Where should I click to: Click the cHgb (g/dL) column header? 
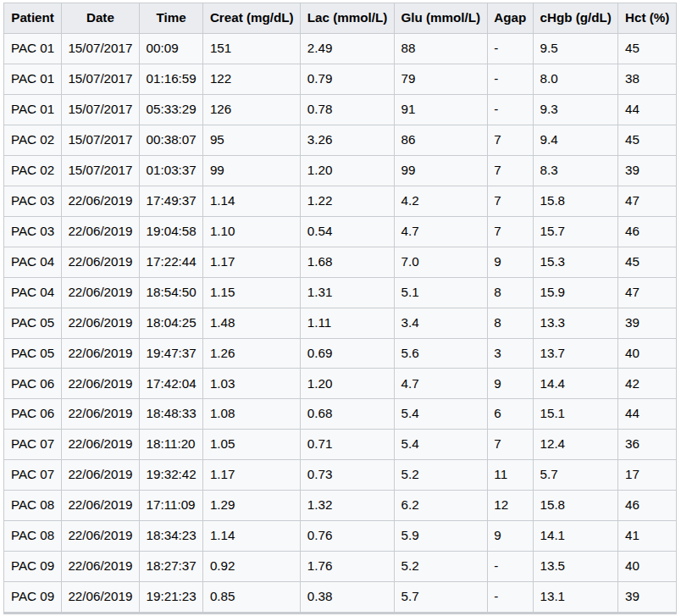point(575,19)
